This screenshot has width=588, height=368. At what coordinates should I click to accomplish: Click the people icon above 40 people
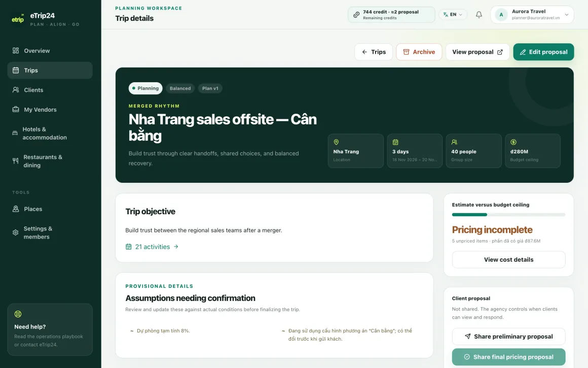click(454, 142)
